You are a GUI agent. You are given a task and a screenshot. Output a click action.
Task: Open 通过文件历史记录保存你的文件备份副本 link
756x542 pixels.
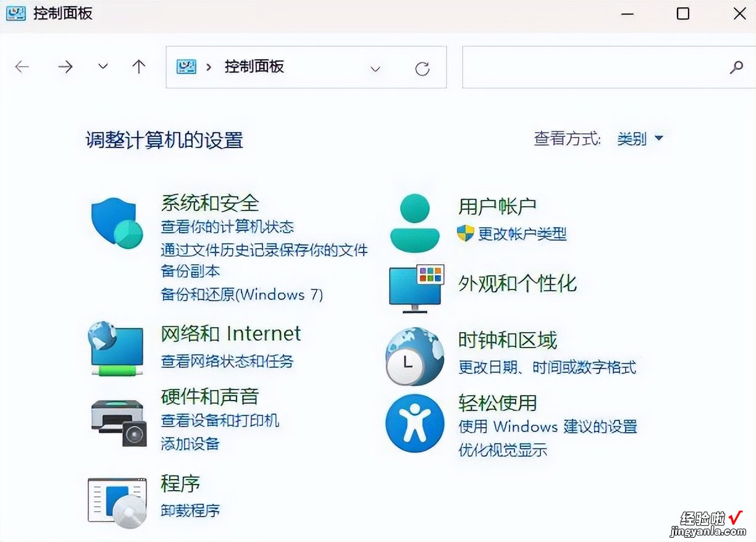(x=264, y=261)
